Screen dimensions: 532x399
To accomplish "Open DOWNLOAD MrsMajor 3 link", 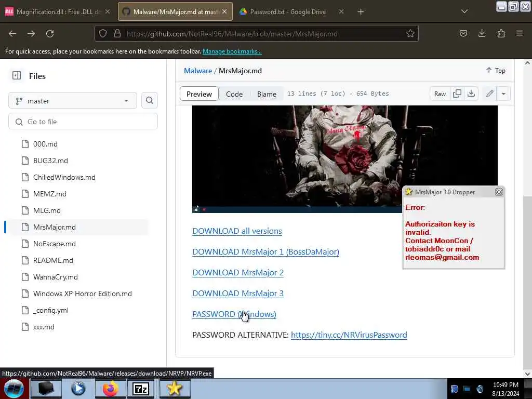I will click(x=238, y=293).
